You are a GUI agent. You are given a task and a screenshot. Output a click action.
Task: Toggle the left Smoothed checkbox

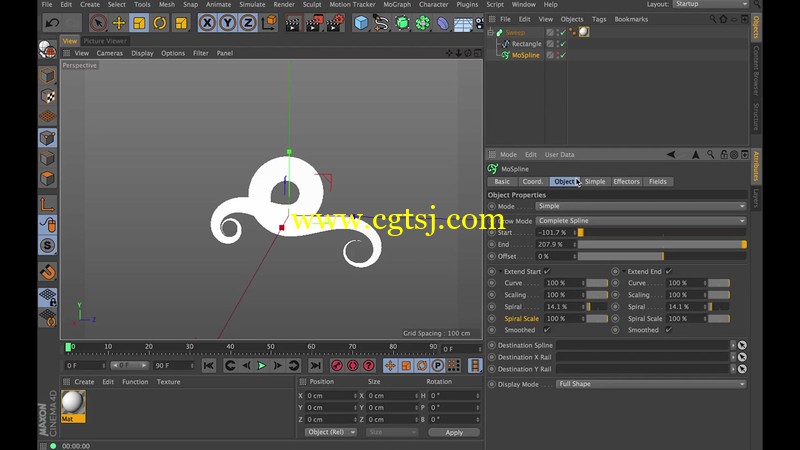click(x=547, y=330)
